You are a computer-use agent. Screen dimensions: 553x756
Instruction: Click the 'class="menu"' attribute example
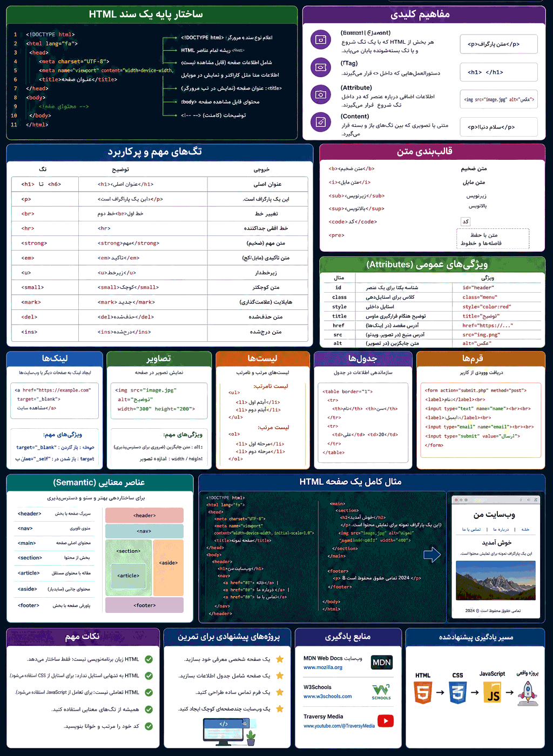480,297
